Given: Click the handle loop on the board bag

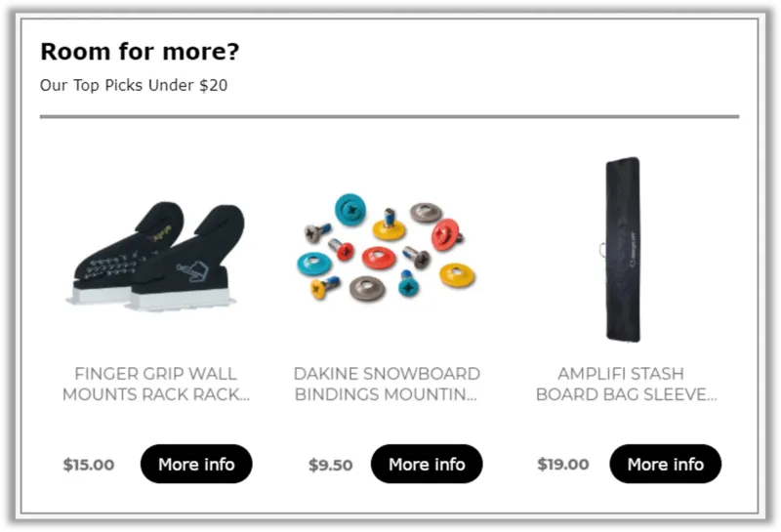Looking at the screenshot, I should pos(602,250).
